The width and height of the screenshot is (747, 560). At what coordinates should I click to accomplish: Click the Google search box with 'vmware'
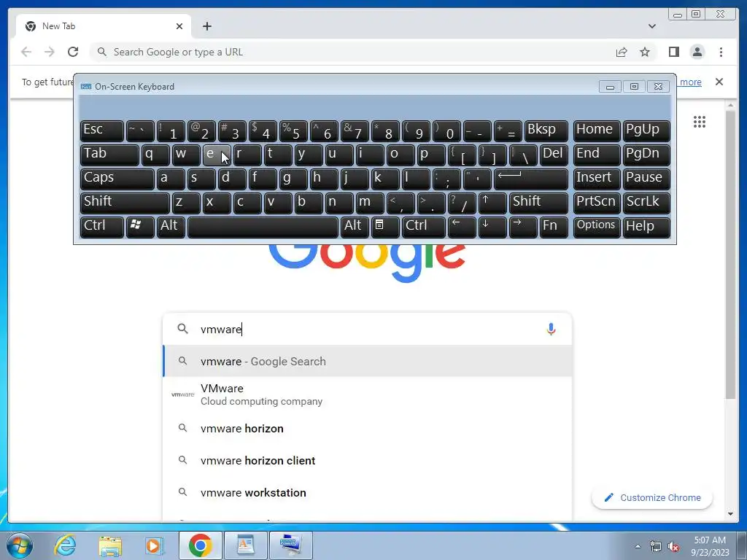point(368,329)
